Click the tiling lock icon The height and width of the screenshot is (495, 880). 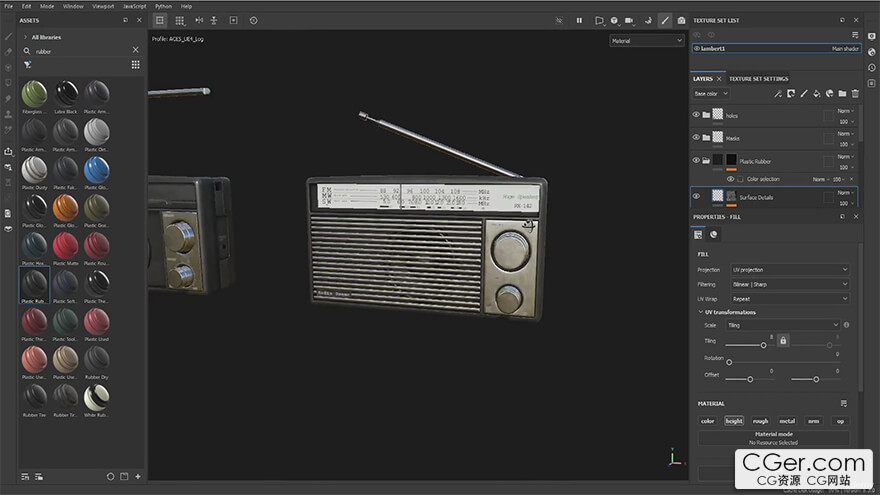783,341
